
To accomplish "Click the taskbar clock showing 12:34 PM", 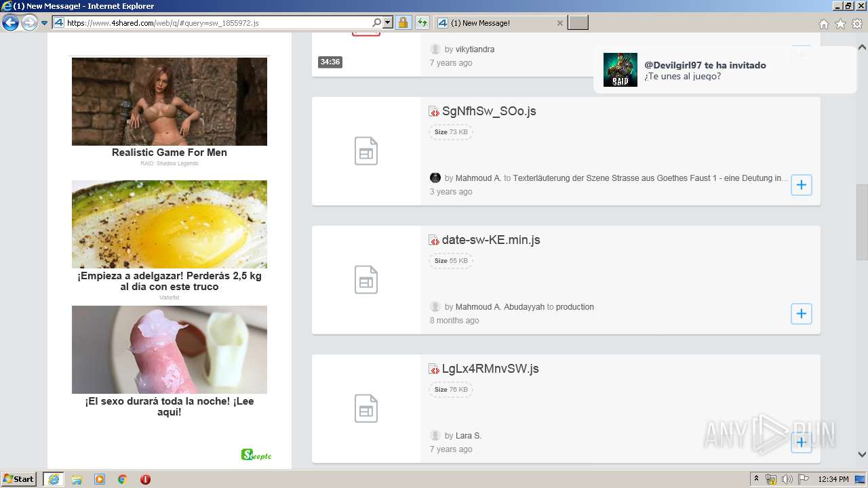I will tap(833, 479).
